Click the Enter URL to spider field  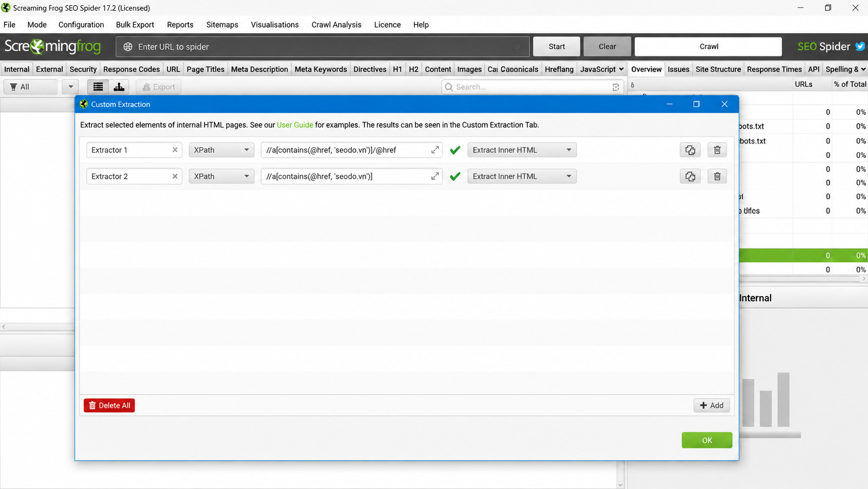(322, 47)
